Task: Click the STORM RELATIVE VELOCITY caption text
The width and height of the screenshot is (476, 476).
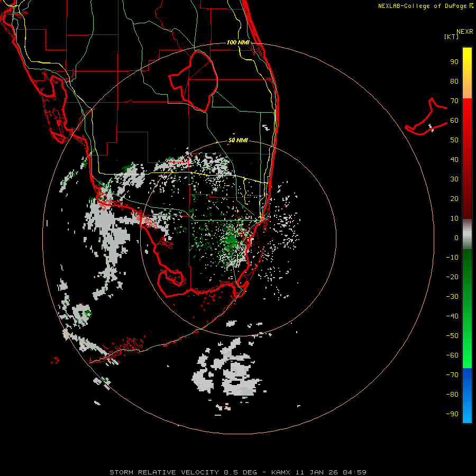Action: [x=164, y=472]
